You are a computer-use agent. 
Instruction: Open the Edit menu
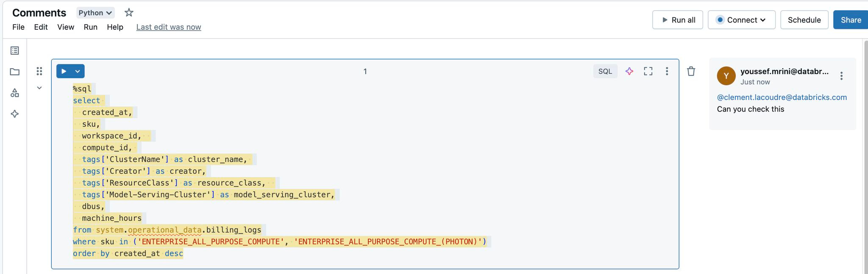(41, 27)
